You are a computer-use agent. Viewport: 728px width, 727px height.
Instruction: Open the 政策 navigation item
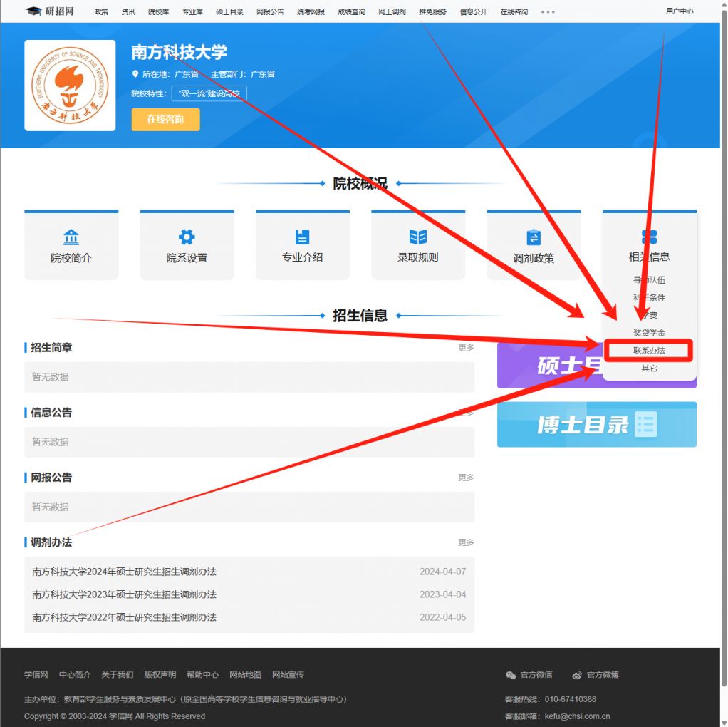[x=101, y=11]
